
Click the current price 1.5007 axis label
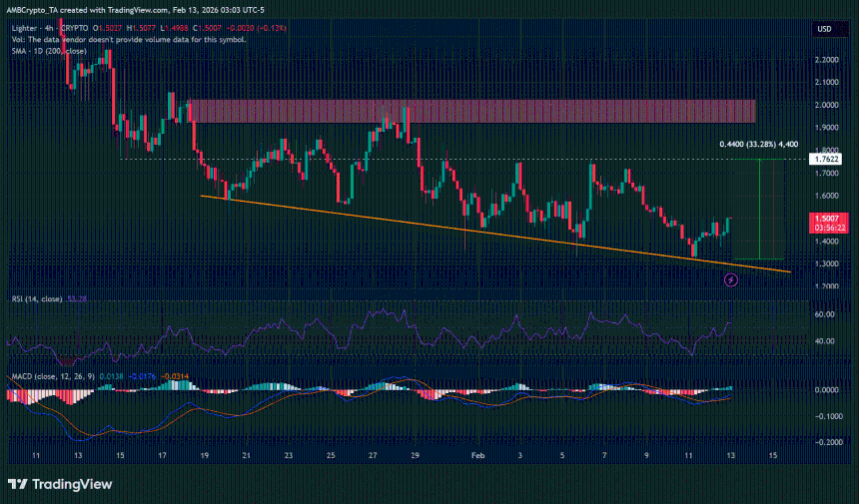826,218
